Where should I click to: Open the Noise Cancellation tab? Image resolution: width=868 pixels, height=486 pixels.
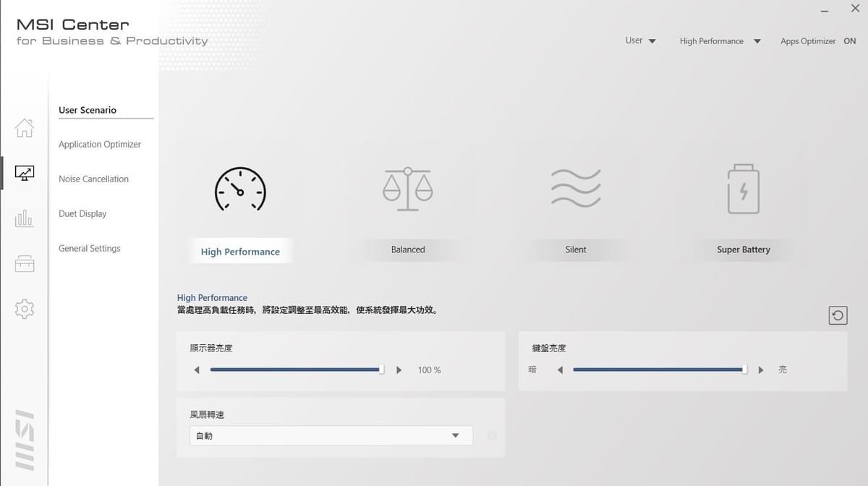point(94,179)
